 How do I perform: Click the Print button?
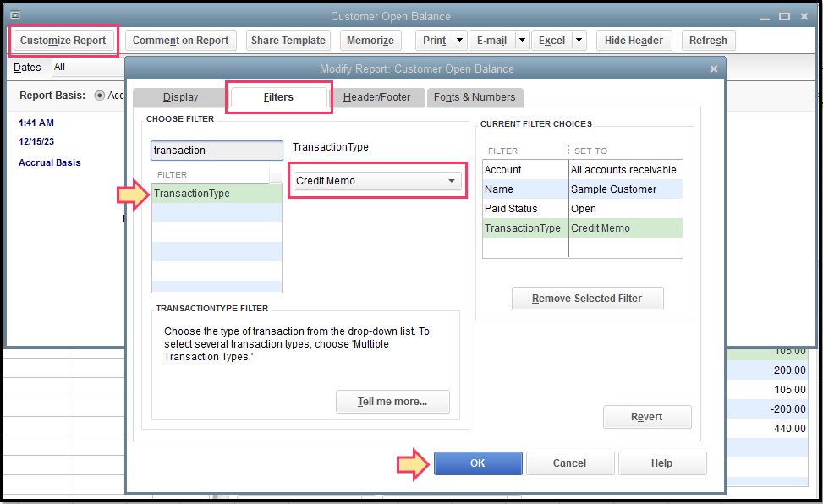coord(434,41)
